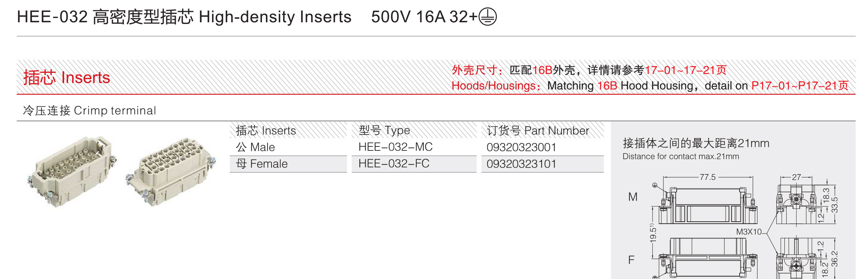
Task: Click the Type column header
Action: (384, 131)
